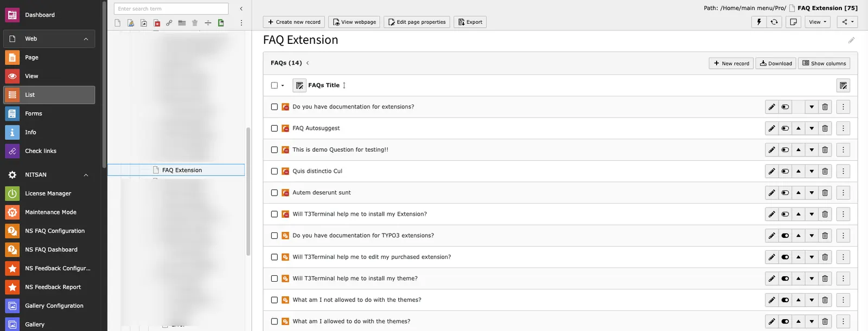Click View webpage button
Screen dimensions: 868x331
[354, 22]
